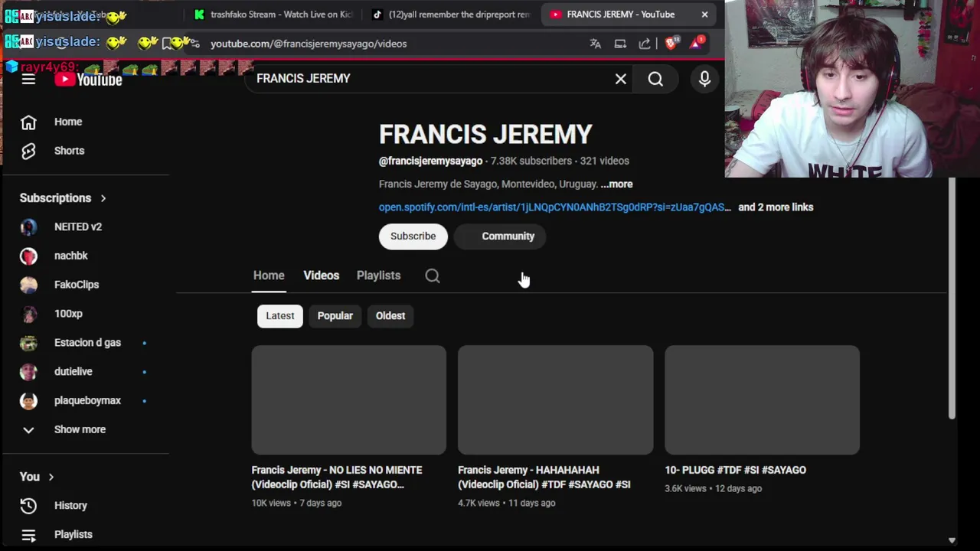
Task: Open the Spotify artist link
Action: pos(554,207)
